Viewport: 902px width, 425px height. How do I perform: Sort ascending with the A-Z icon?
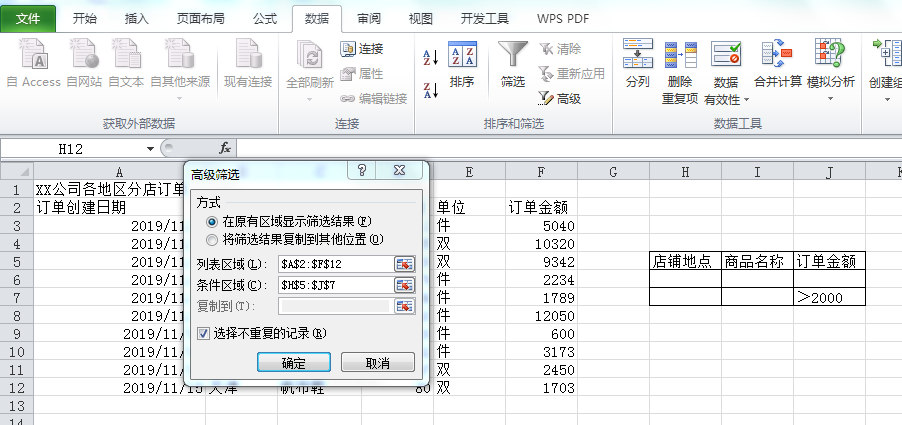[431, 57]
